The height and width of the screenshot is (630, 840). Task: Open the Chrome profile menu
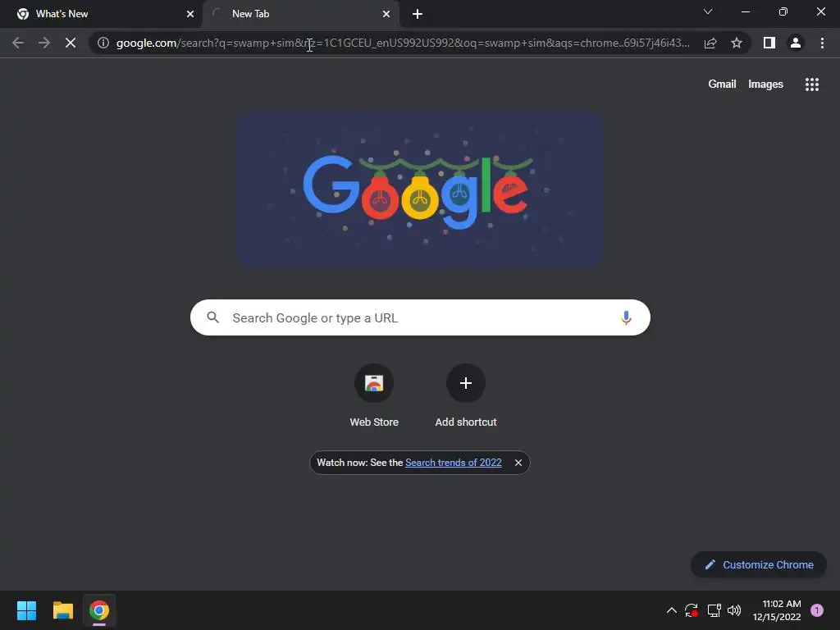(796, 43)
